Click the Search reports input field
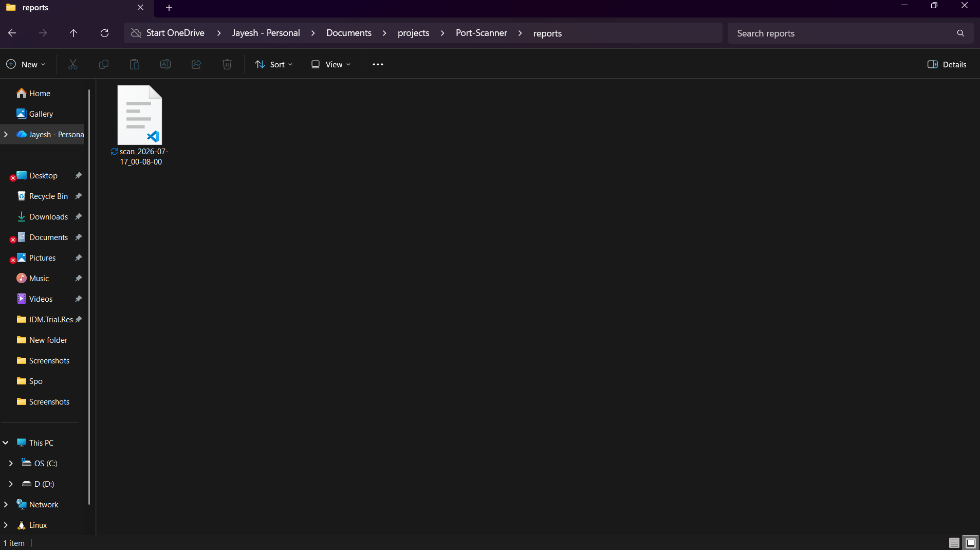The image size is (980, 550). click(850, 33)
